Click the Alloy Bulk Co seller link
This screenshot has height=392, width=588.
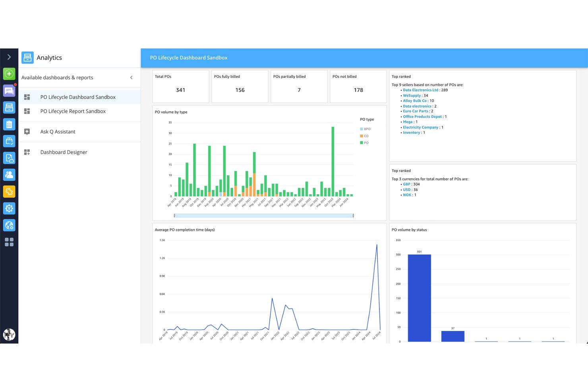[415, 101]
